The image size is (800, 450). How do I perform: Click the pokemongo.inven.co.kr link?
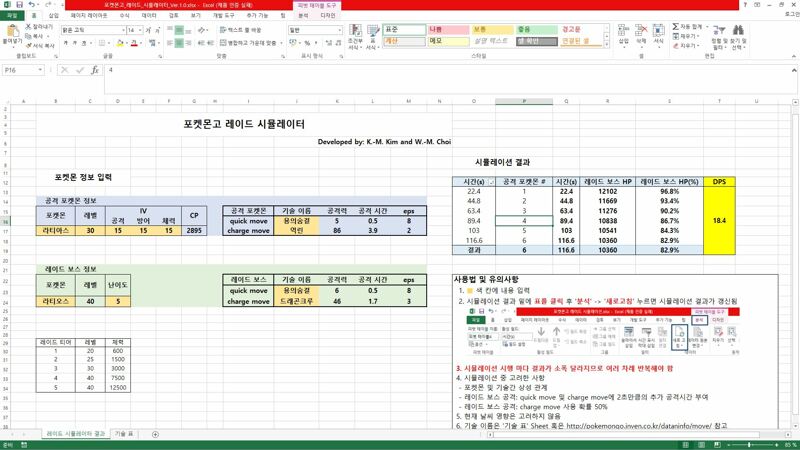point(639,426)
